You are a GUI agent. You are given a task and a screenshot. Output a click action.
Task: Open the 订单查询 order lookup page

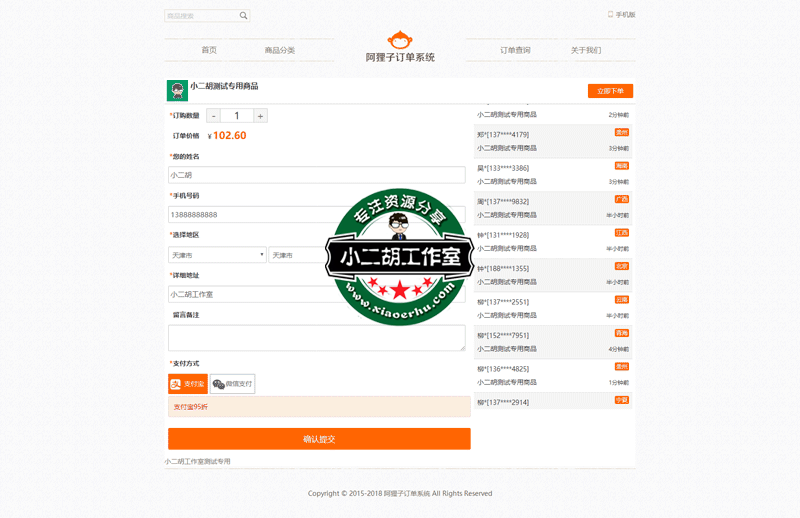coord(515,50)
